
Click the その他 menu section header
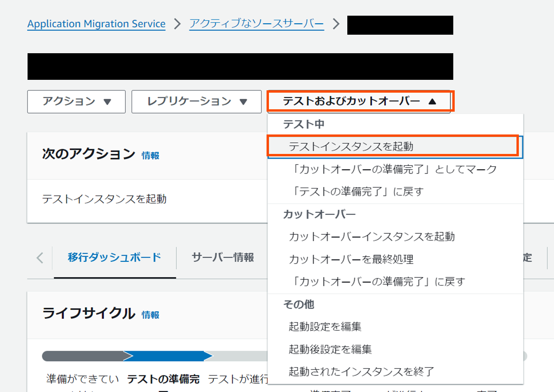coord(299,305)
